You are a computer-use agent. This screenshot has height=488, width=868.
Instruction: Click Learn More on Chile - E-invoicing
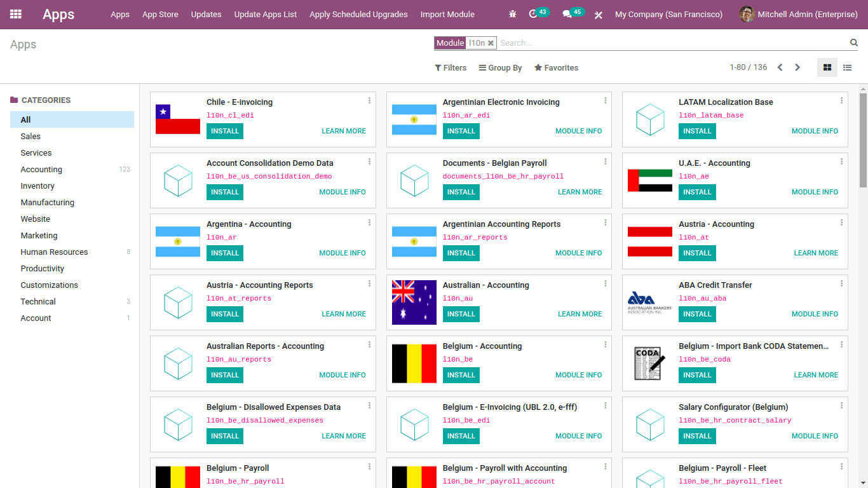(x=344, y=131)
